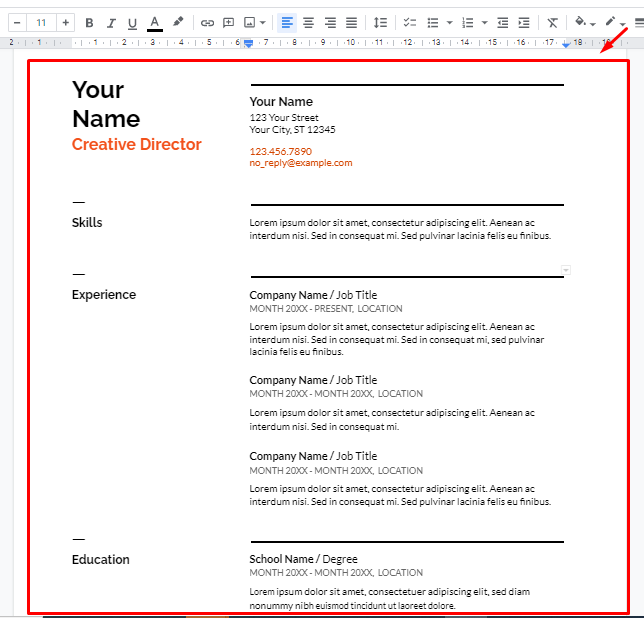Center align text
Screen dimensions: 644x618
pos(308,23)
